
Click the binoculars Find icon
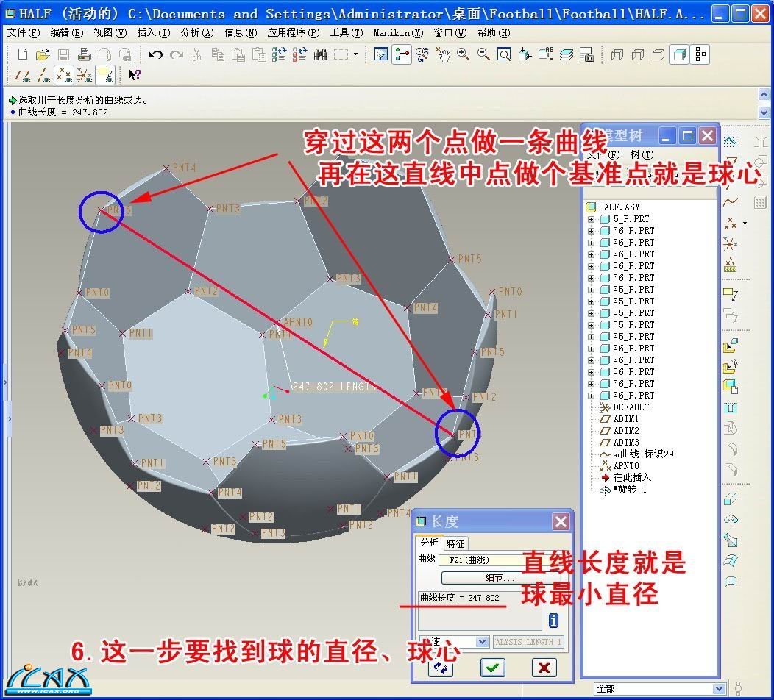pos(320,54)
